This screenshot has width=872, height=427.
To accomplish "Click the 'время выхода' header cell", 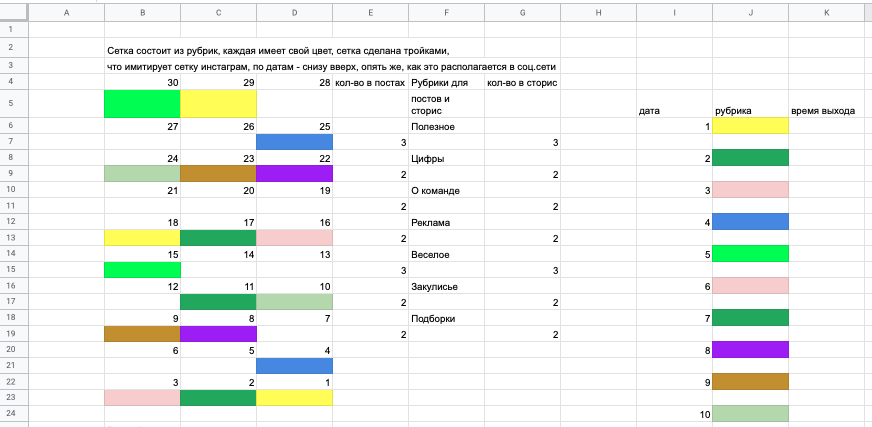I will point(826,104).
